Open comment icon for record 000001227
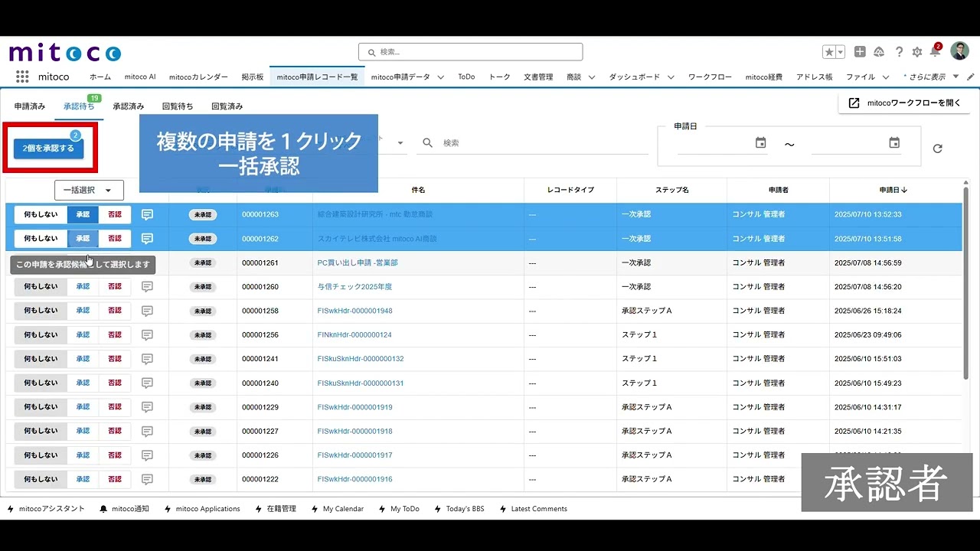 tap(148, 431)
